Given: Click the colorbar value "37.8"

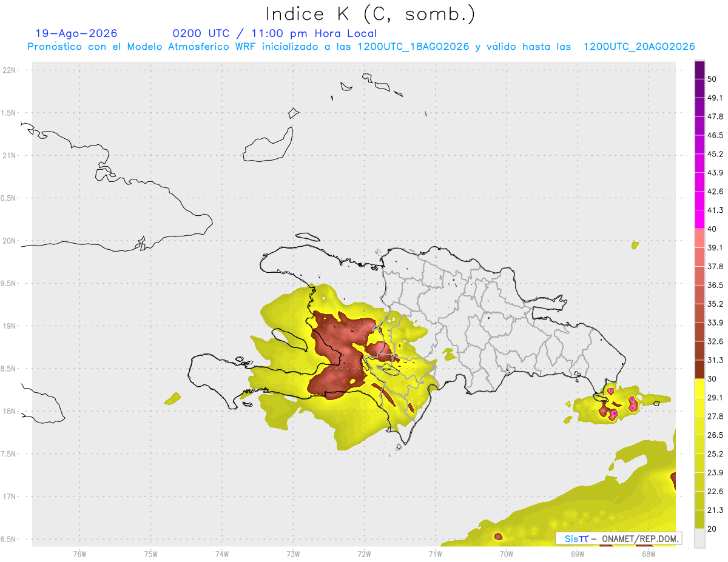Looking at the screenshot, I should (x=715, y=266).
